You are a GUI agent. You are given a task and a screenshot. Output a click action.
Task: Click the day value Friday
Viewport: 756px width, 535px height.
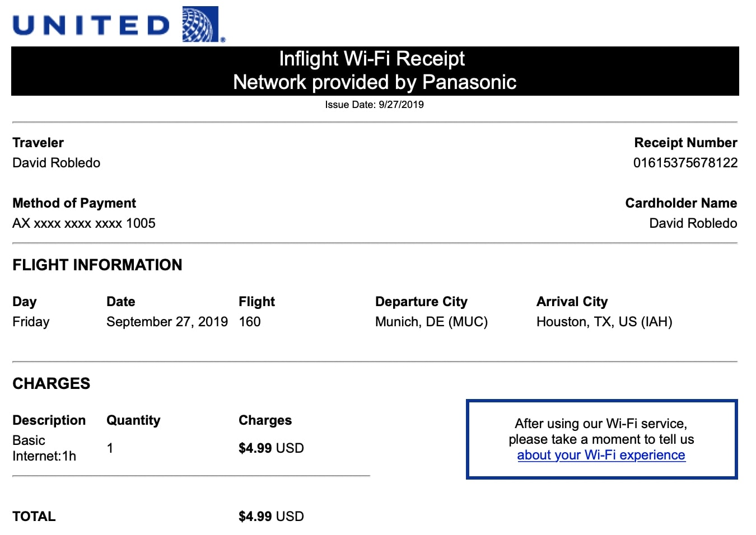31,322
